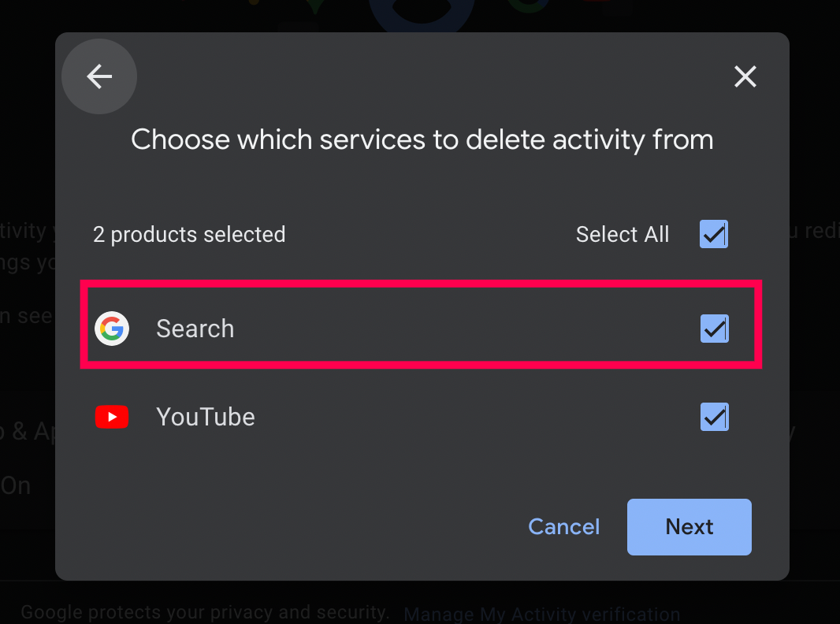Click "Google protects your privacy and security" text
840x624 pixels.
click(x=205, y=612)
